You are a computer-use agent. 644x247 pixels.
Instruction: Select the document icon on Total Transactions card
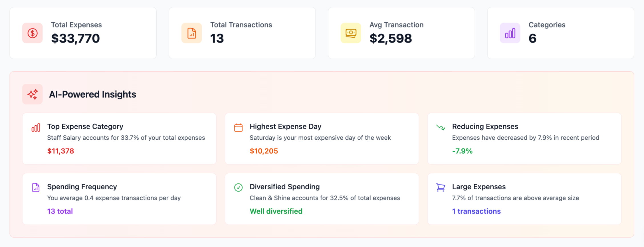point(191,33)
